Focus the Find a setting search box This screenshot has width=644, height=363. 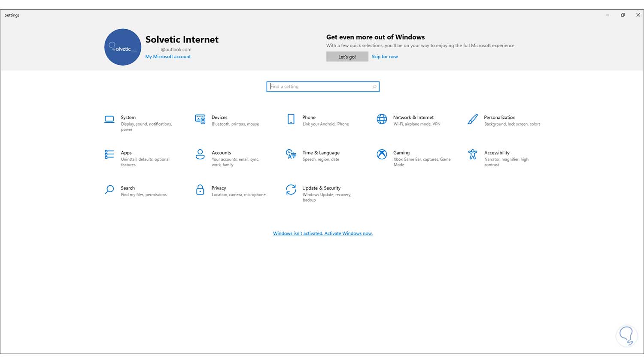click(x=320, y=87)
